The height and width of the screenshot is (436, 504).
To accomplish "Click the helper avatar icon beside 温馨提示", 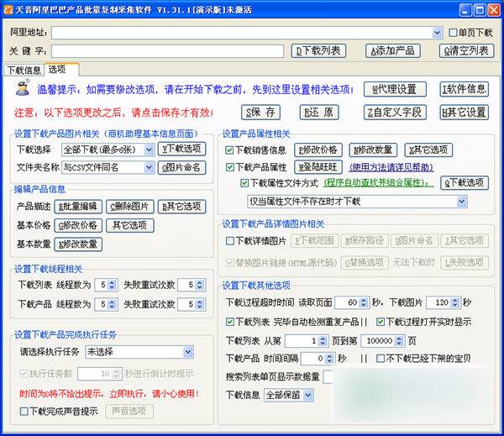I will 23,87.
